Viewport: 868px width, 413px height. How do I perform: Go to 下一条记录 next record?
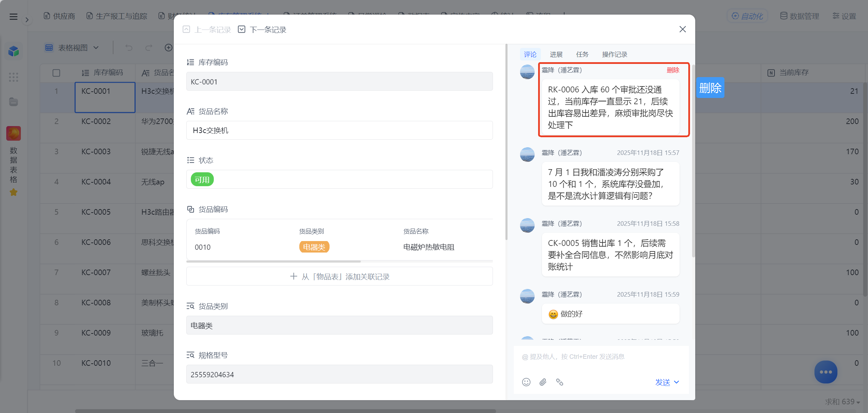point(262,30)
